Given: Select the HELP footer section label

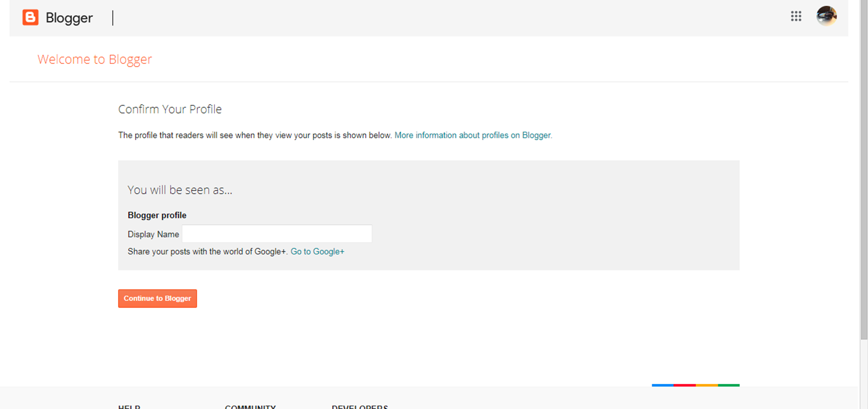Looking at the screenshot, I should pos(129,406).
